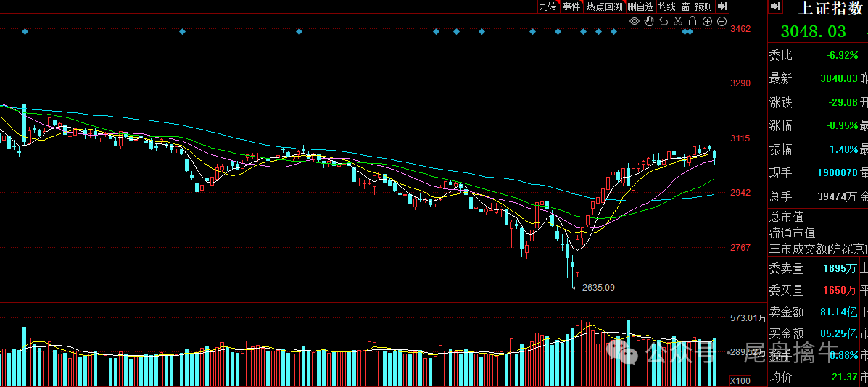Click the arrow-to-bar icon after 预测
This screenshot has height=387, width=868.
pos(722,7)
